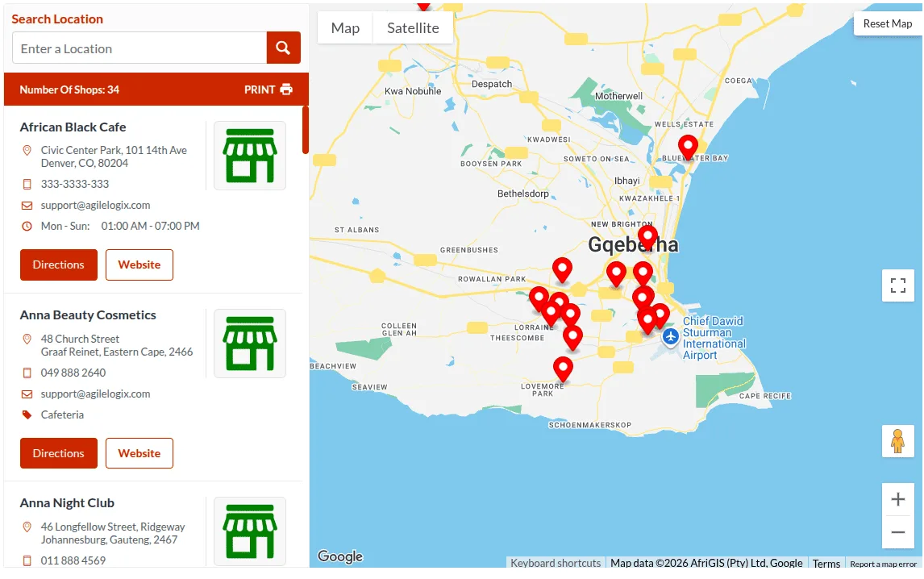Click the phone icon beside 333-3333-333
Viewport: 924px width, 579px height.
pyautogui.click(x=27, y=185)
